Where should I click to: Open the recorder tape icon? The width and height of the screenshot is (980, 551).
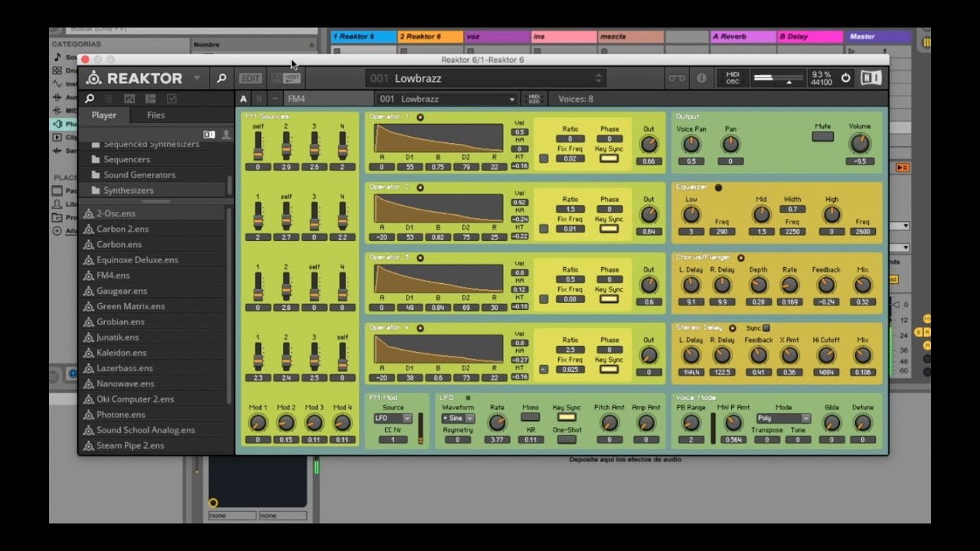pos(677,78)
